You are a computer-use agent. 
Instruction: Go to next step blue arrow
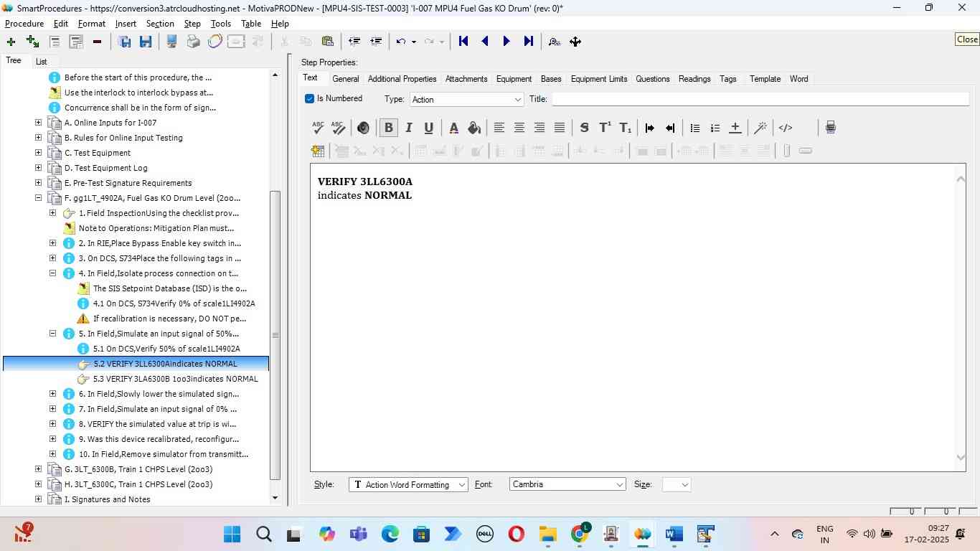507,42
